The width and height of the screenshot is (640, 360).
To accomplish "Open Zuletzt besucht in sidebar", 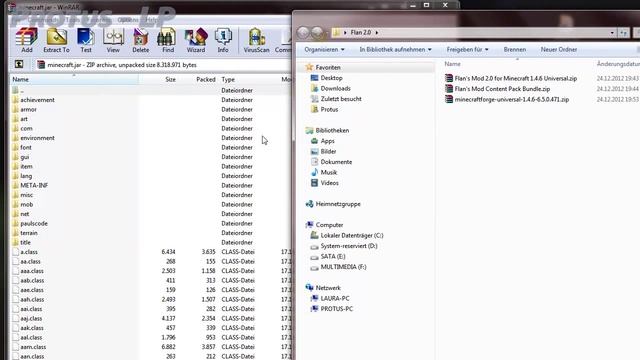I will tap(341, 99).
